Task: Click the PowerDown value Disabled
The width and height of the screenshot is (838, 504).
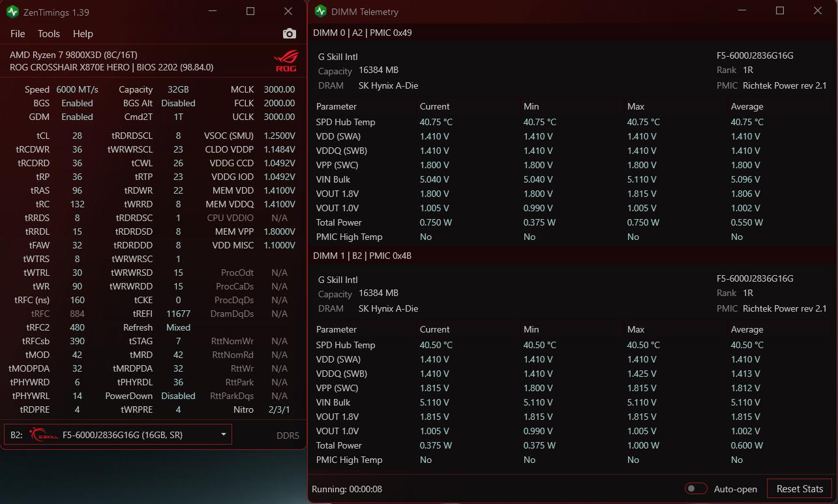Action: 178,396
